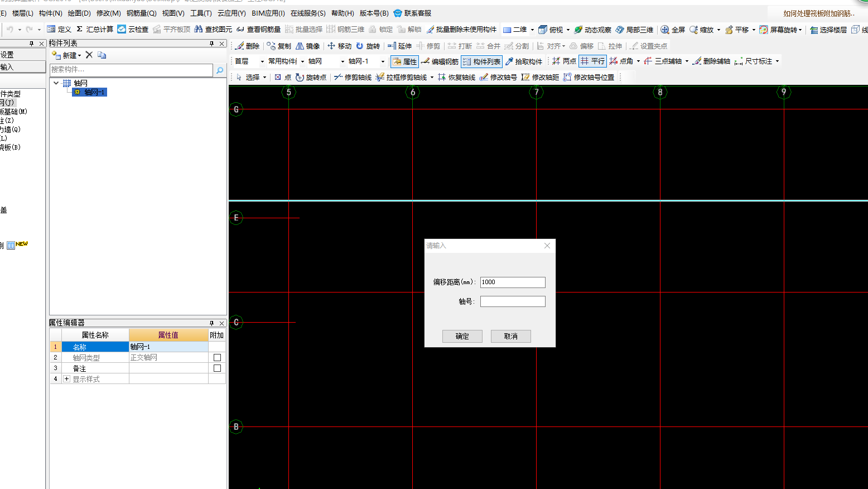Click the 偏移距离(mm) input field
868x489 pixels.
pos(513,282)
